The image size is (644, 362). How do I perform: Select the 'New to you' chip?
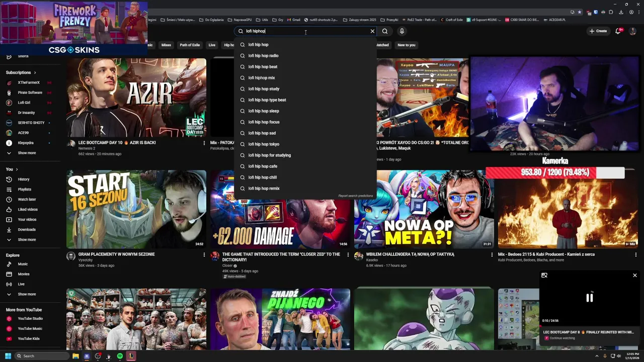(x=407, y=45)
